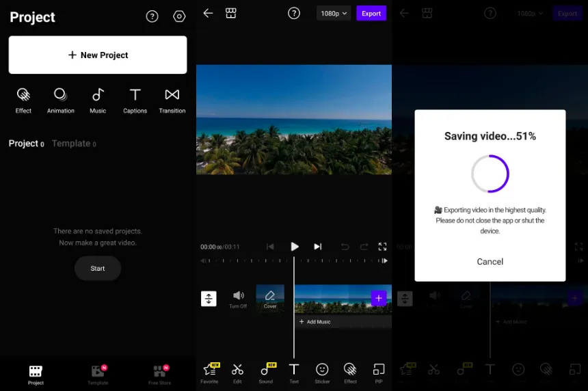Image resolution: width=588 pixels, height=391 pixels.
Task: Open the Music shortcut
Action: click(x=98, y=100)
